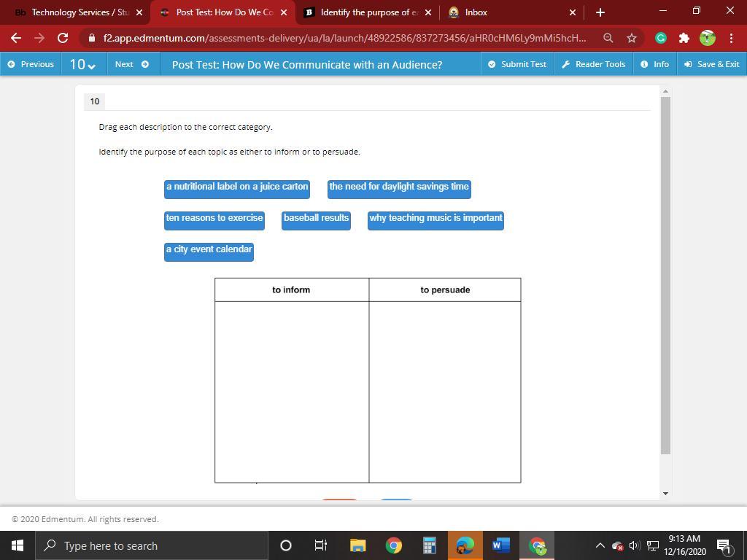Expand the question number 10 dropdown
747x560 pixels.
tap(83, 64)
